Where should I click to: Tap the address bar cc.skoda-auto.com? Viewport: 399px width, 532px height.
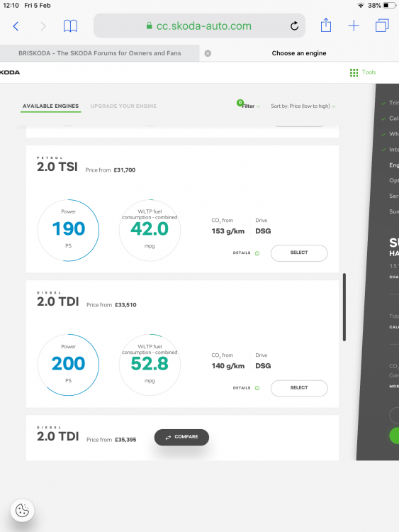[199, 26]
